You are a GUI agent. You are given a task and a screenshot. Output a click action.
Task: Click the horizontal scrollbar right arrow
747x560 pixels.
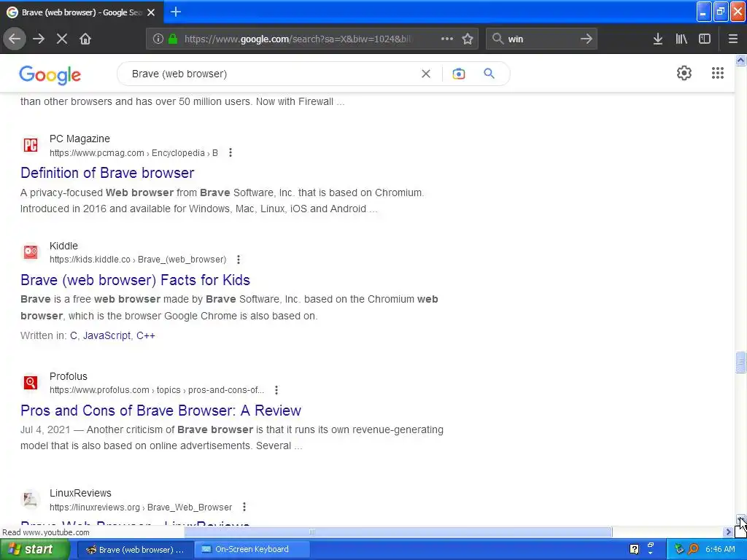click(x=728, y=532)
